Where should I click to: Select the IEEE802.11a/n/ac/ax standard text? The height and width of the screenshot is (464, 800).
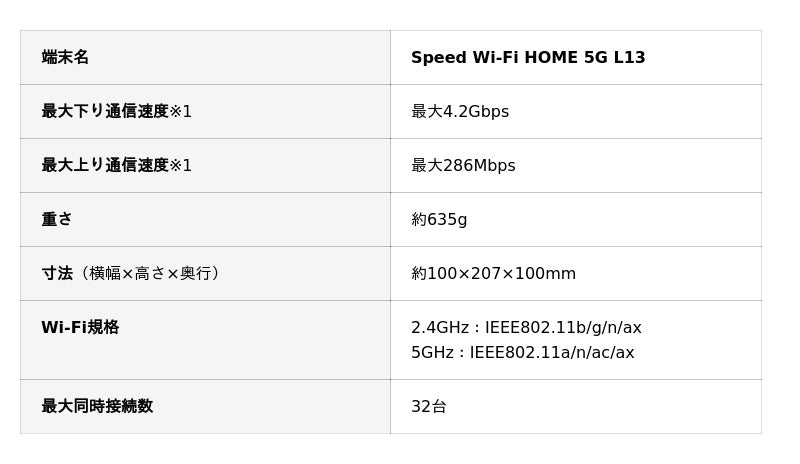[552, 353]
